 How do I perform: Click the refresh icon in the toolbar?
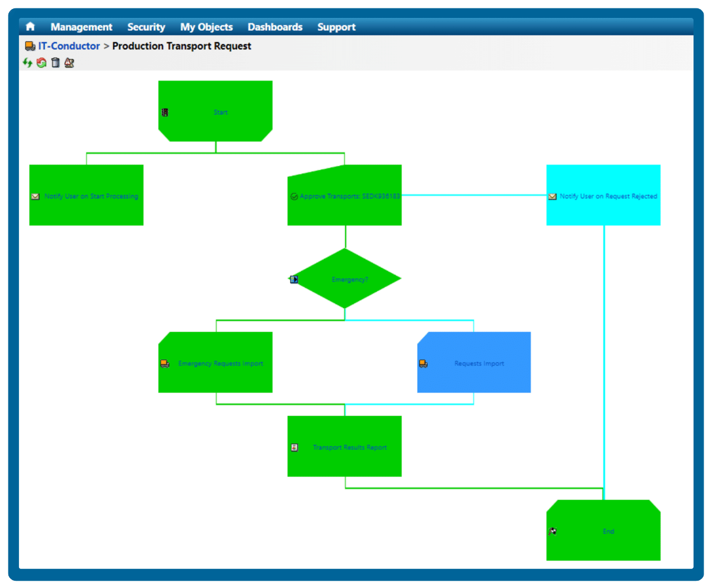tap(27, 62)
